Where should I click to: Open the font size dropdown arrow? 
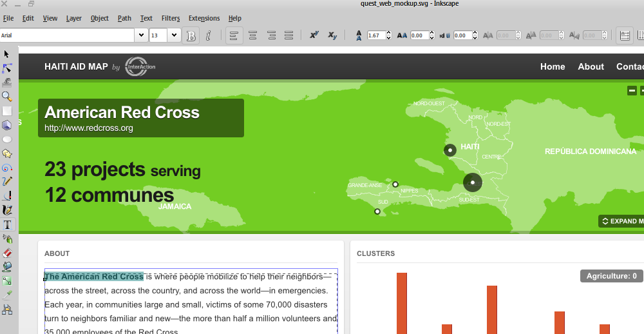pyautogui.click(x=174, y=35)
